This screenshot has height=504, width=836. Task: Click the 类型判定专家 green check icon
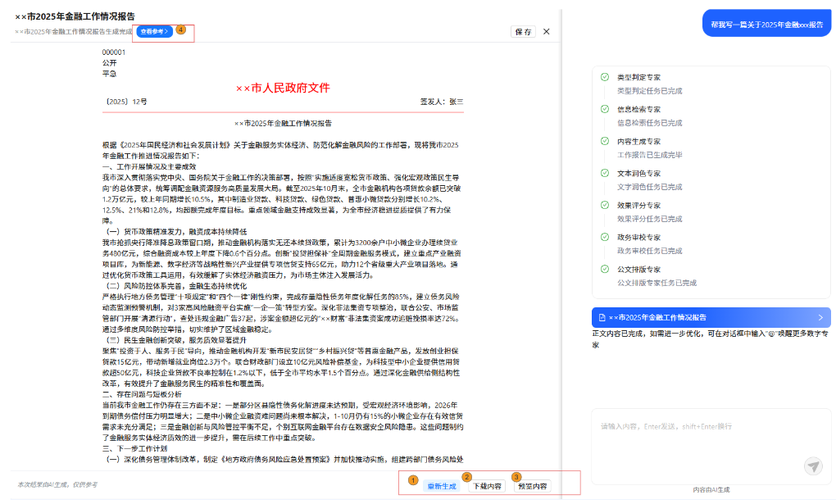point(605,76)
